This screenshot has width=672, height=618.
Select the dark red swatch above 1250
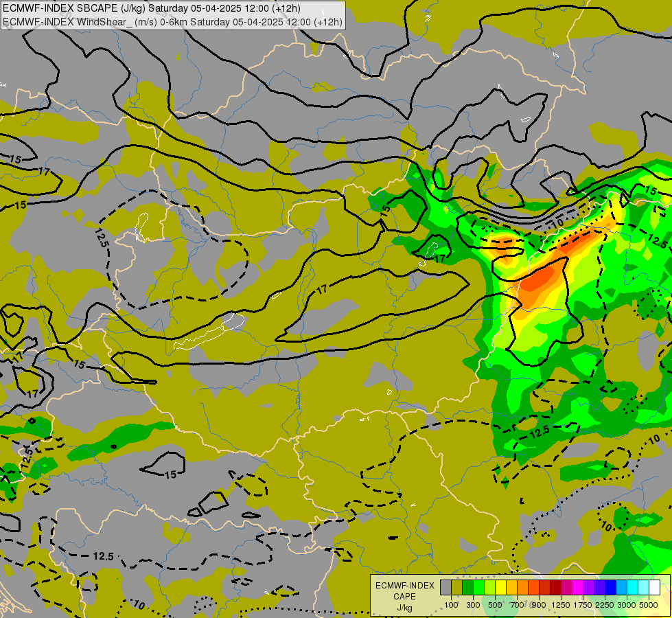pos(555,587)
